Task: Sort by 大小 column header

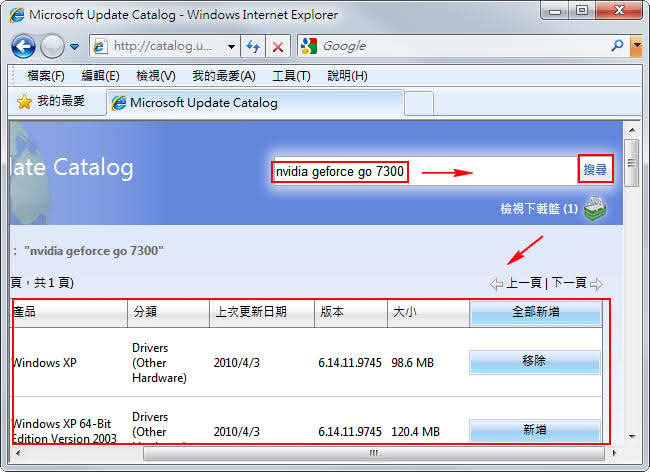Action: click(429, 313)
